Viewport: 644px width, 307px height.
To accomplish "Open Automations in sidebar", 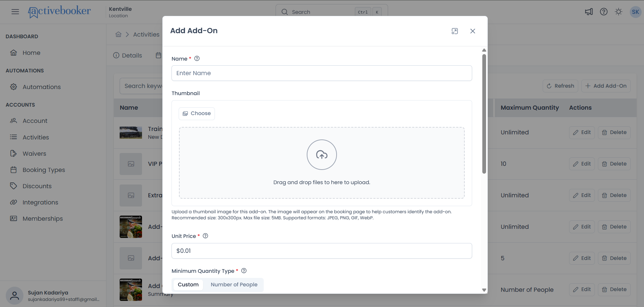I will click(x=41, y=87).
